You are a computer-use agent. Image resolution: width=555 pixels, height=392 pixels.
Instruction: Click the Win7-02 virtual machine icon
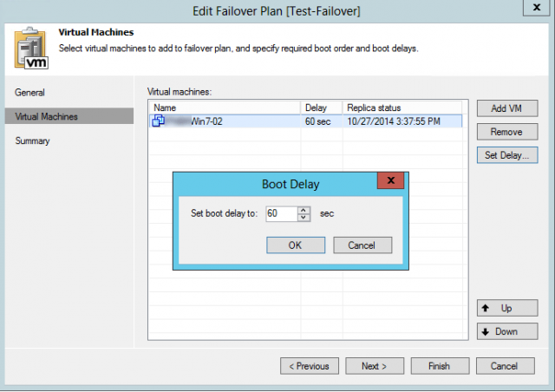[x=159, y=121]
